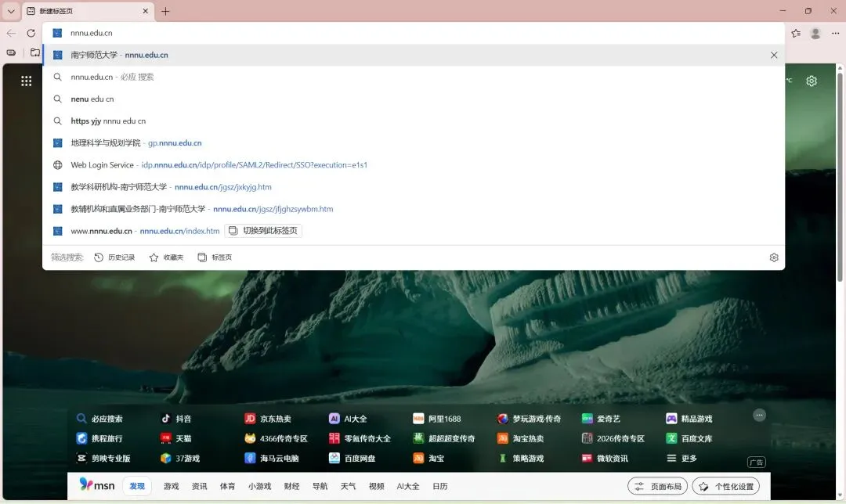
Task: Reload the page with refresh icon
Action: click(x=31, y=33)
